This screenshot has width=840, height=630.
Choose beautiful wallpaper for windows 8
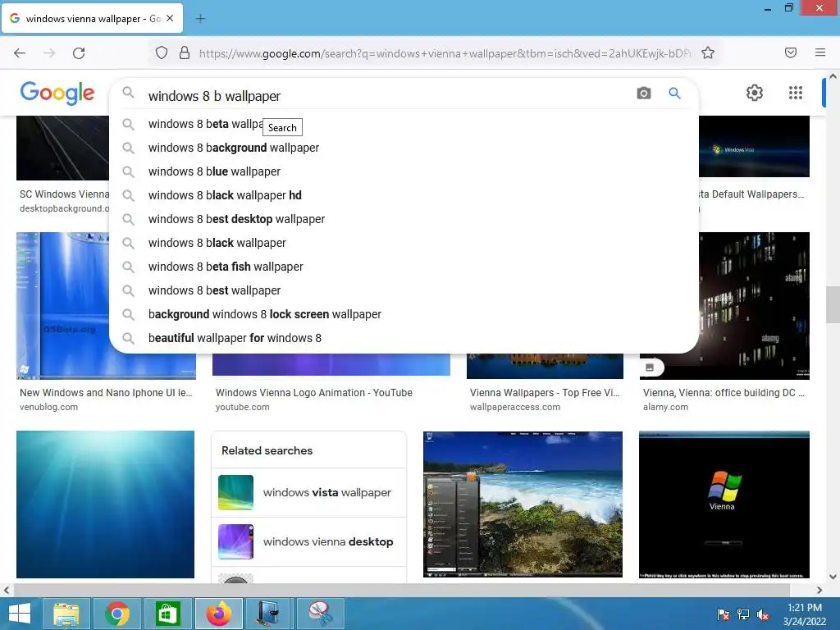[x=404, y=338]
